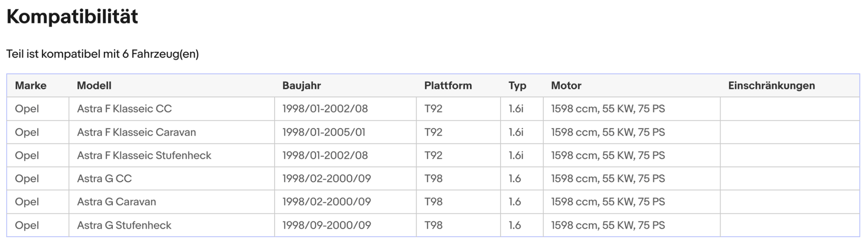Screen dimensions: 868x243
Task: Click the 1998/01-2005/01 Baujahr cell
Action: pyautogui.click(x=324, y=132)
